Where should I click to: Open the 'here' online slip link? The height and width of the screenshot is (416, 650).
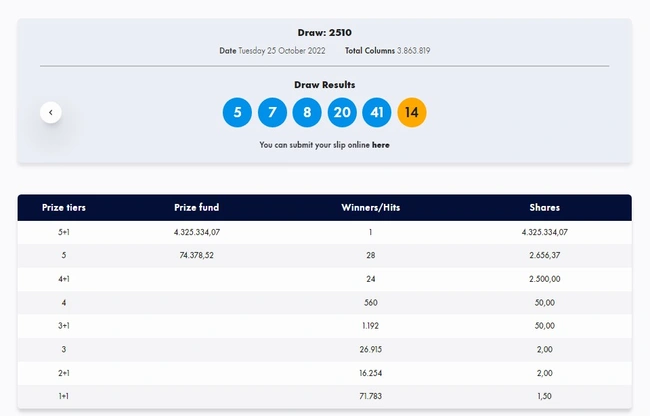click(x=381, y=145)
